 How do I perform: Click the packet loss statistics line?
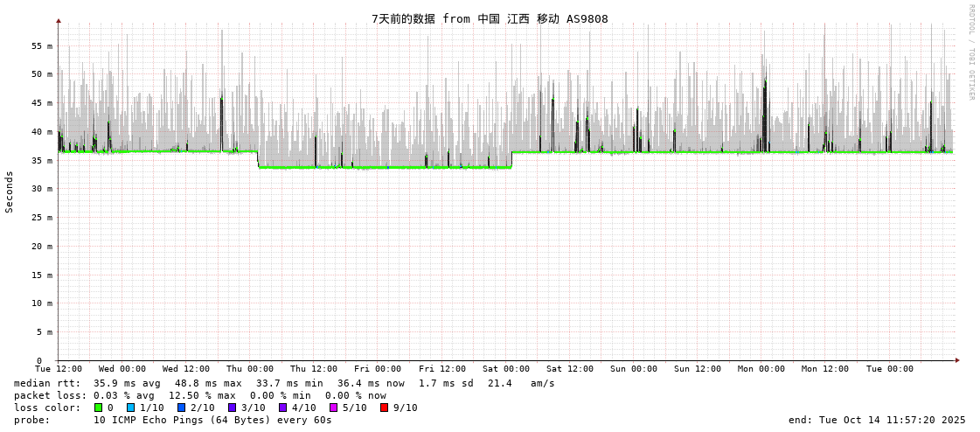(199, 395)
